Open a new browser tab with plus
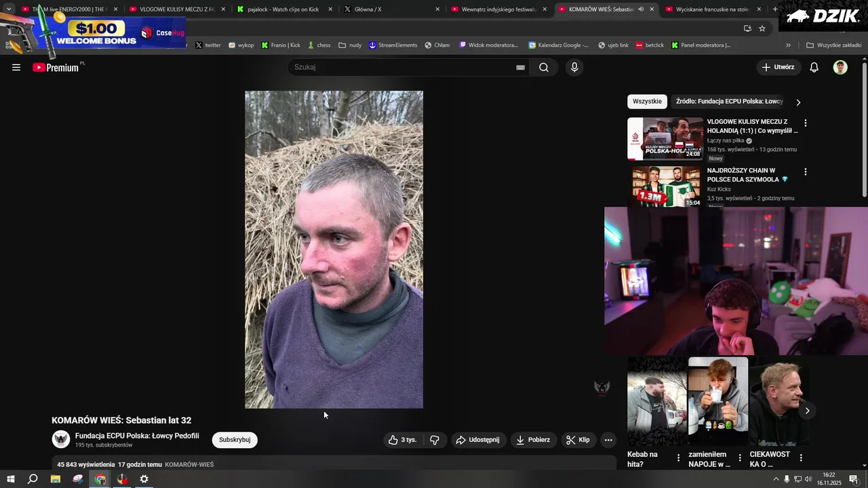Image resolution: width=868 pixels, height=488 pixels. 775,9
